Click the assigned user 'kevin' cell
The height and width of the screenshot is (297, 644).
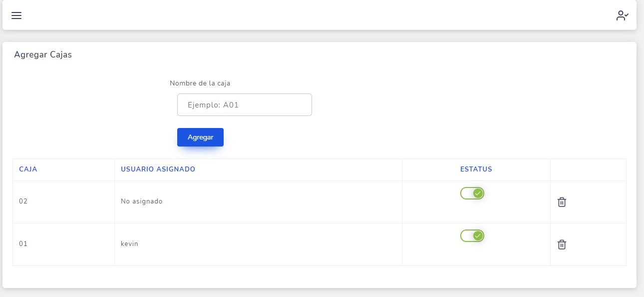click(129, 244)
